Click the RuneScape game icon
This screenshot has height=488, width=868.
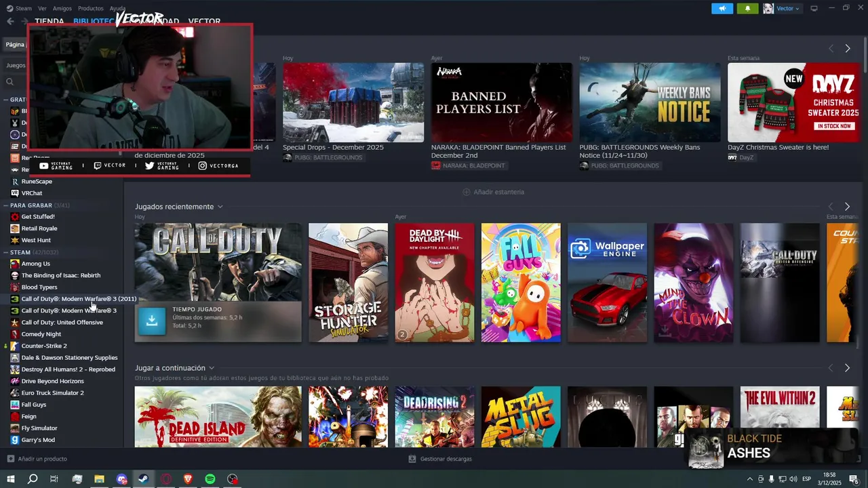[x=15, y=182]
